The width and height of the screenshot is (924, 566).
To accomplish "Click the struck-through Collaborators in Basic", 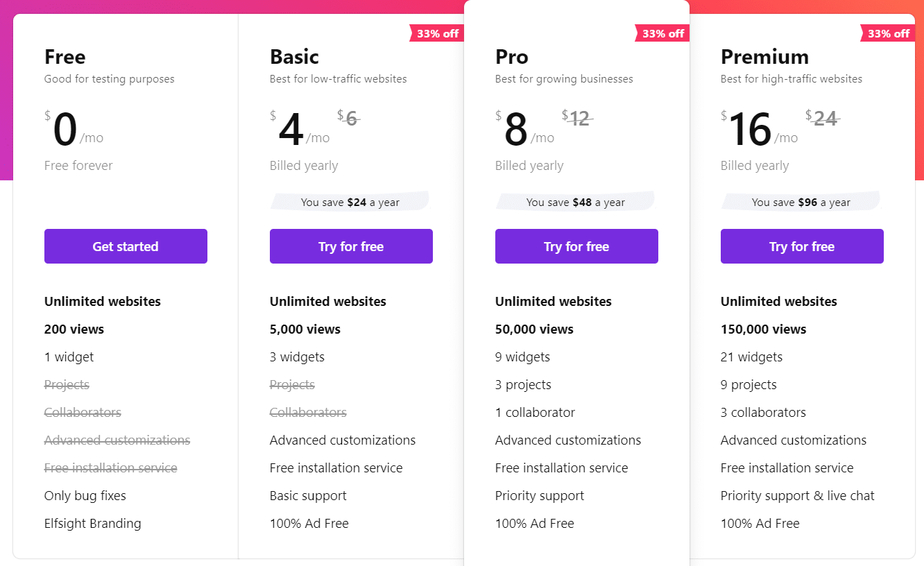I will click(x=308, y=413).
